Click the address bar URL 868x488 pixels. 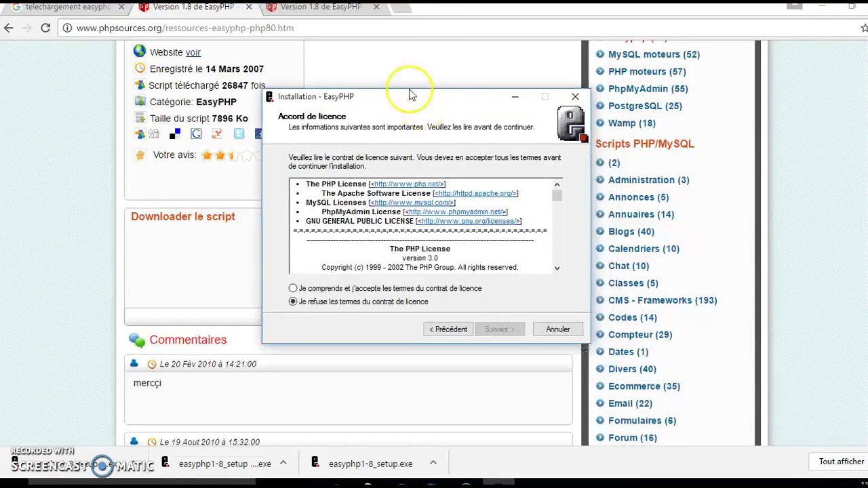point(185,28)
